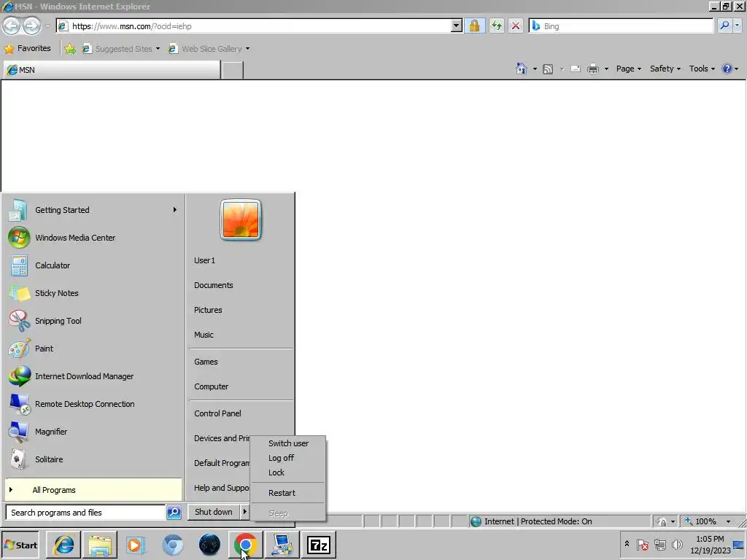Click the RSS feeds icon

(548, 69)
